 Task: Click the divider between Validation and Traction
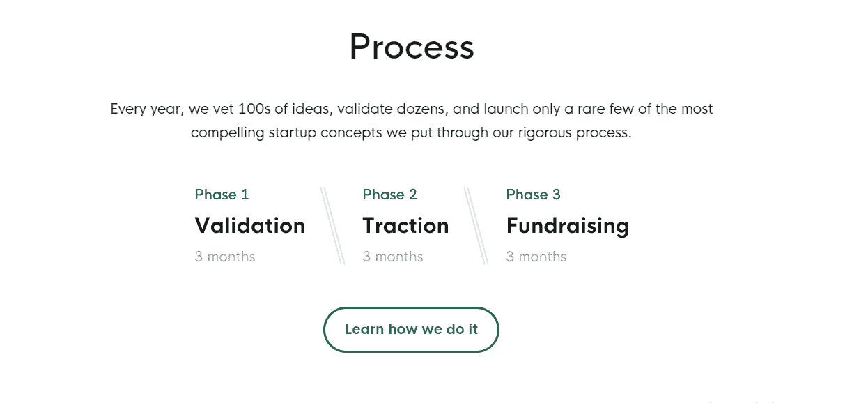pyautogui.click(x=332, y=225)
